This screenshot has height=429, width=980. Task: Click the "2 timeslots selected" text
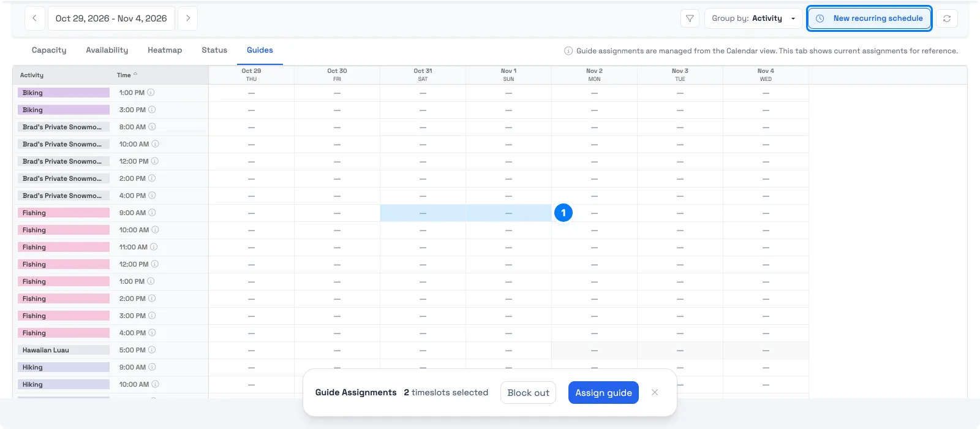tap(446, 392)
